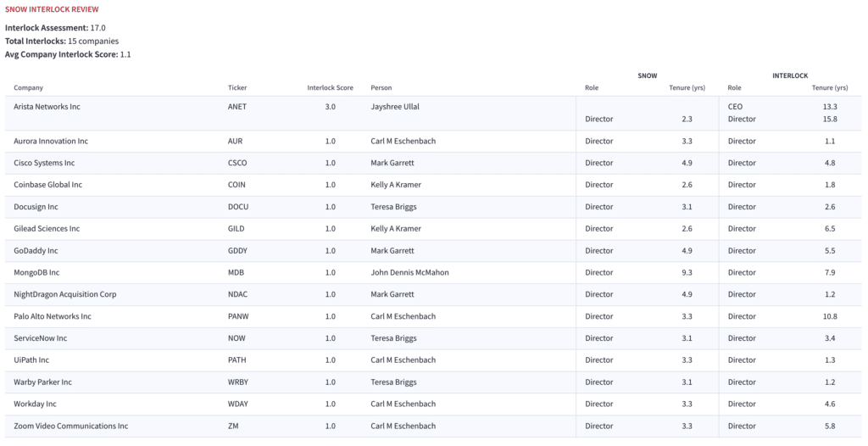Select ticker GDDY
This screenshot has width=868, height=446.
pyautogui.click(x=237, y=250)
